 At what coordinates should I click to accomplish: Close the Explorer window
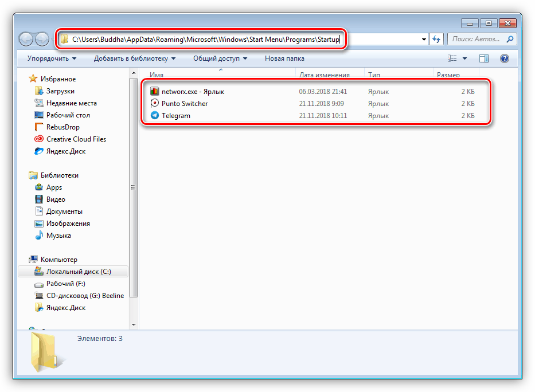507,23
